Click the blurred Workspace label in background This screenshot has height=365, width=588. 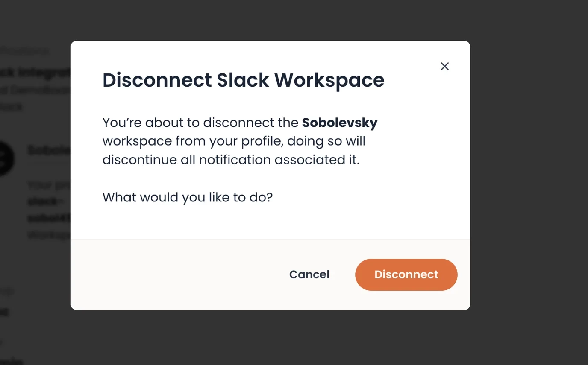point(49,235)
